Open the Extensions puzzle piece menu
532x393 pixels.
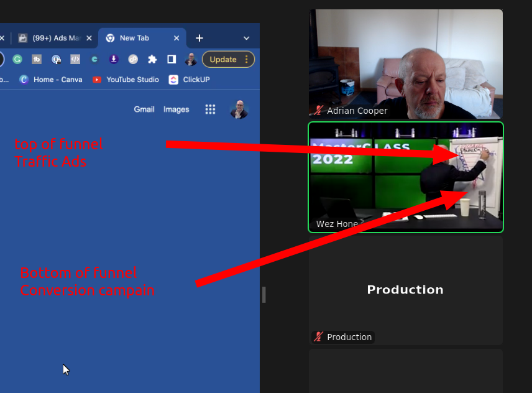(152, 60)
